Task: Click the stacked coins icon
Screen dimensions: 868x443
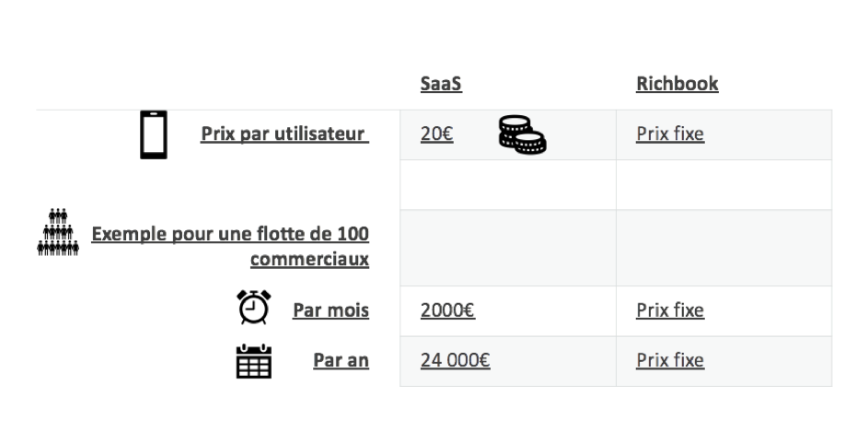Action: [x=522, y=134]
